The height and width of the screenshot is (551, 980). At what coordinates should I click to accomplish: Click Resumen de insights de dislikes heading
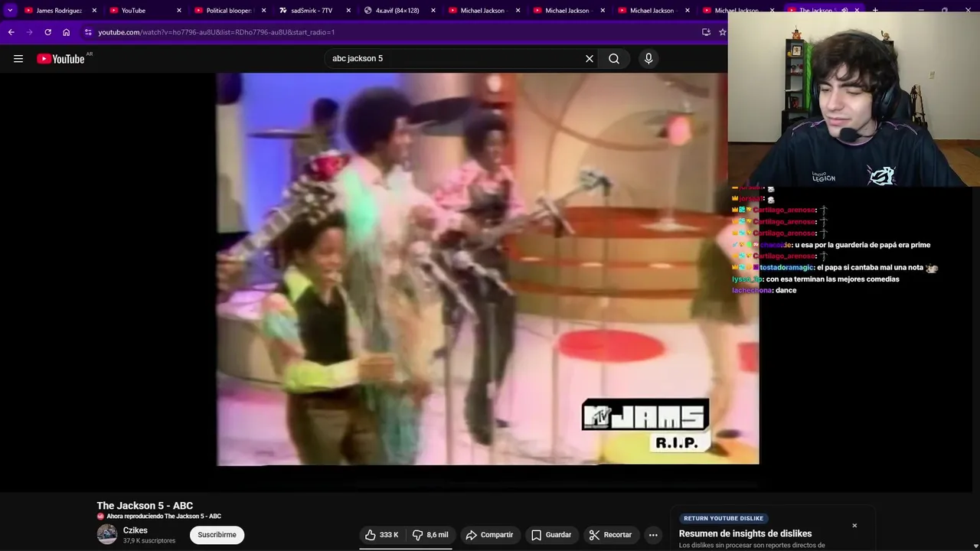745,533
